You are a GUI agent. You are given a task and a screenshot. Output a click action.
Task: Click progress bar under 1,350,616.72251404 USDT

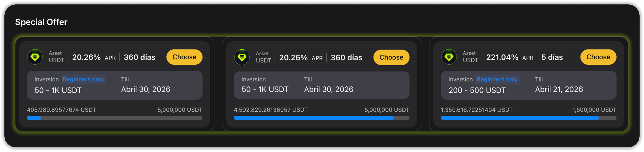[528, 118]
